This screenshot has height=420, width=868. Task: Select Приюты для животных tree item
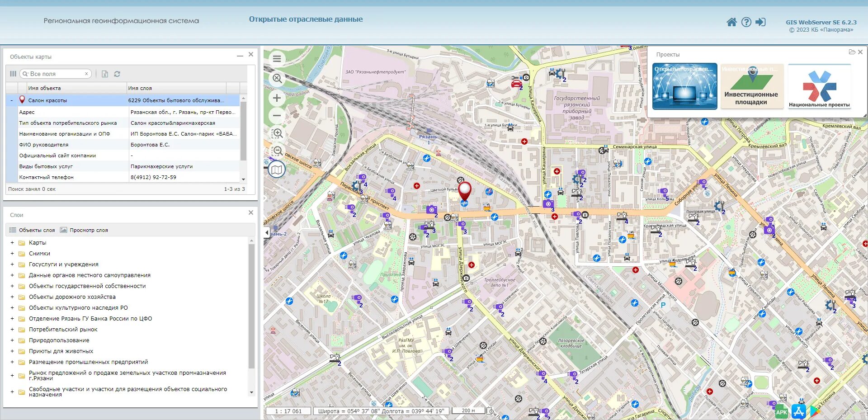pyautogui.click(x=61, y=351)
